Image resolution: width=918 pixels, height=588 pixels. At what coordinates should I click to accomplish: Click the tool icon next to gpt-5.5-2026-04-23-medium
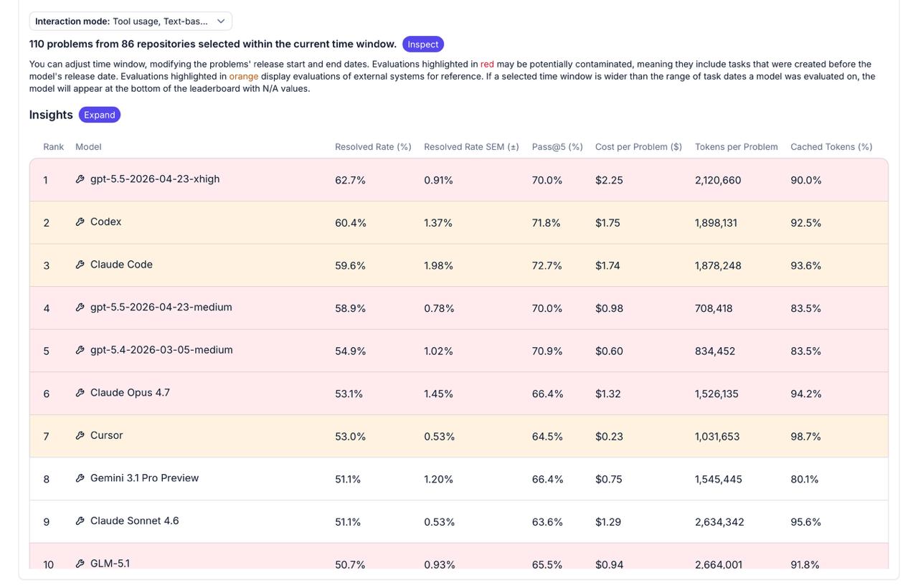tap(80, 308)
